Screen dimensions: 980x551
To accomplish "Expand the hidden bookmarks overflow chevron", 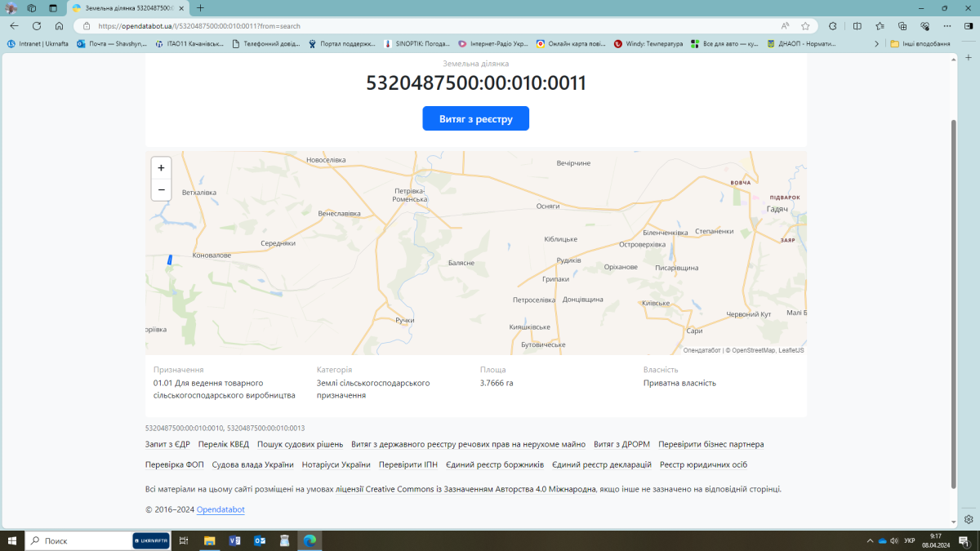I will click(x=877, y=44).
